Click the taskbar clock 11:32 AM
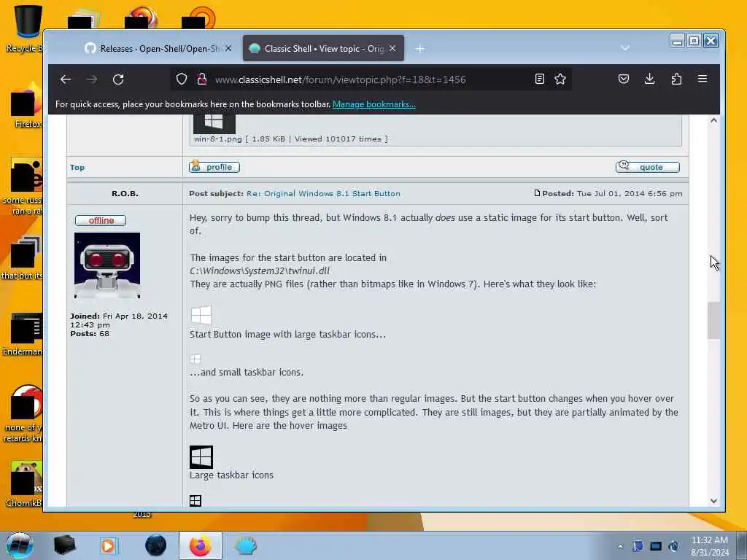This screenshot has width=747, height=560. tap(709, 546)
